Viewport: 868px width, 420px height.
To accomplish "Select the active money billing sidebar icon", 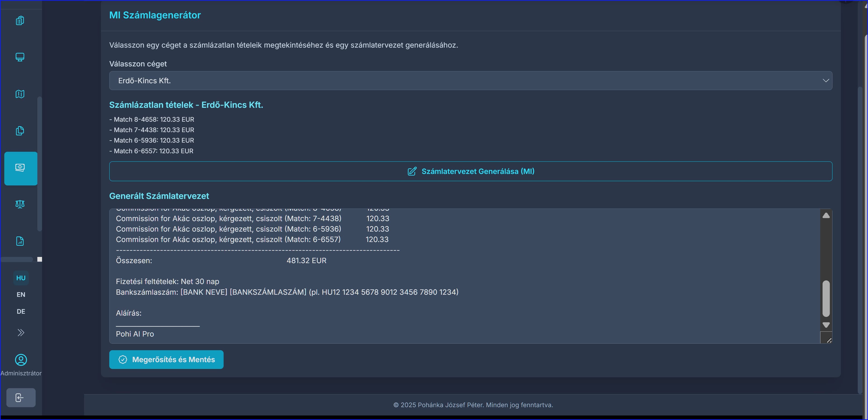I will click(20, 168).
